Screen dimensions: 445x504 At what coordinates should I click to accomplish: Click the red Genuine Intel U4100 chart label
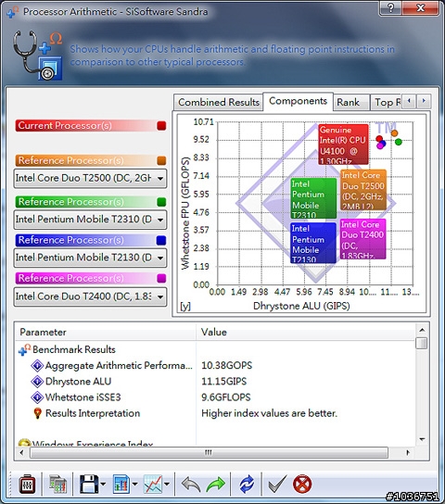(343, 145)
